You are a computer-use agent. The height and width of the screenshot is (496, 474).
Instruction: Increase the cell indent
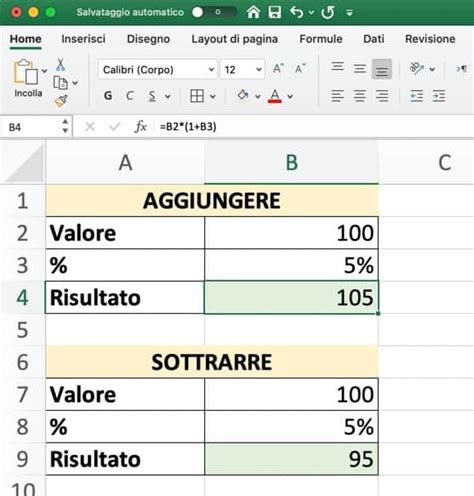coord(439,96)
